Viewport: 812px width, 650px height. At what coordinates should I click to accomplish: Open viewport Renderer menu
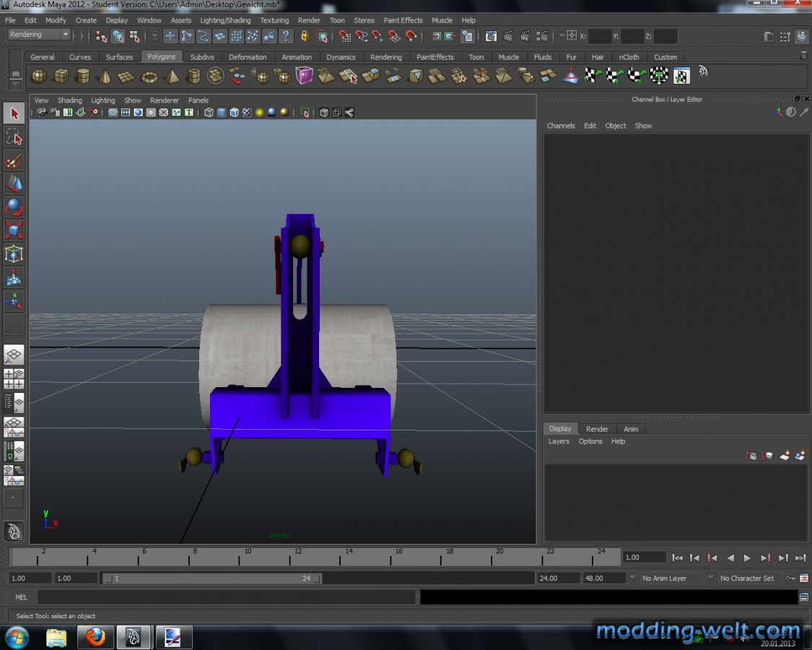pos(164,100)
